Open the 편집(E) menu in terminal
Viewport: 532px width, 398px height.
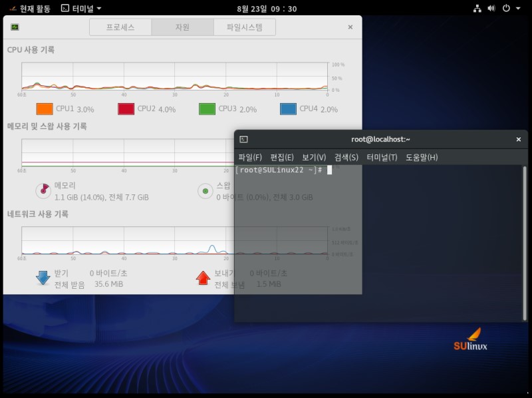(x=282, y=158)
